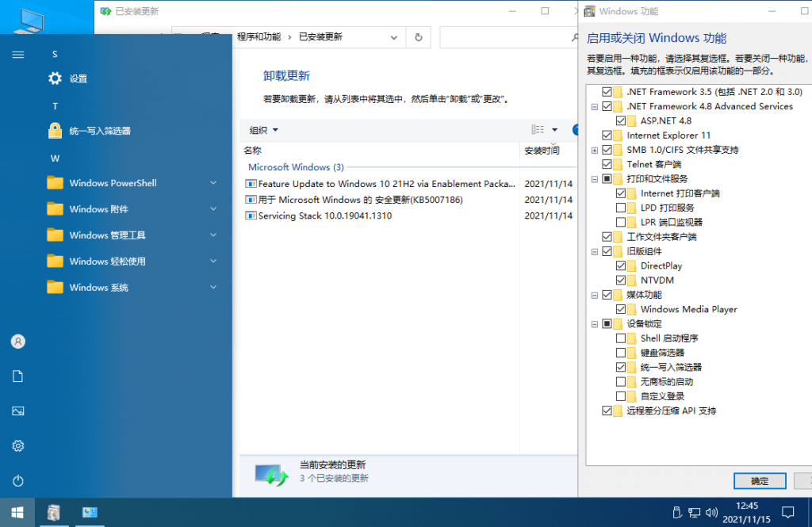This screenshot has height=527, width=812.
Task: Open Action Center from the system tray
Action: pos(787,512)
